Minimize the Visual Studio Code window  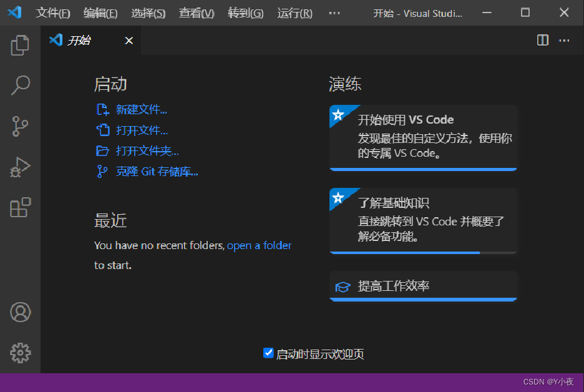pos(487,12)
